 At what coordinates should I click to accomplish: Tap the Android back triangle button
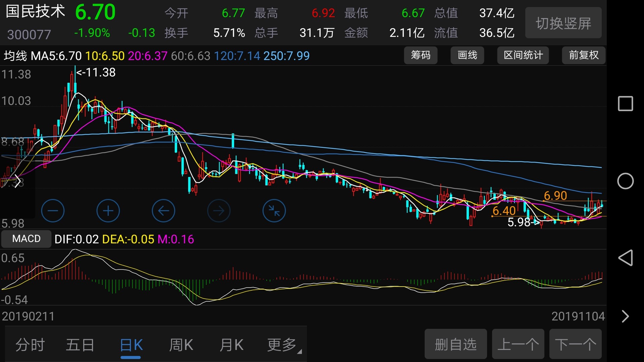pos(625,258)
